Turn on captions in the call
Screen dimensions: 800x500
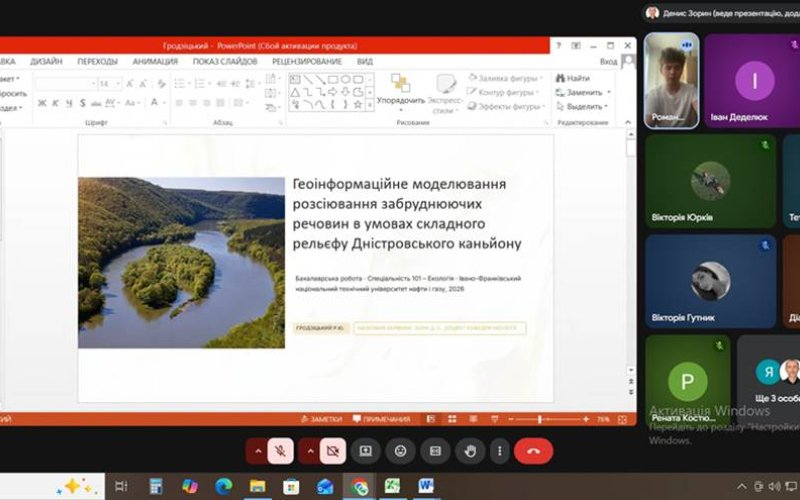click(x=435, y=451)
